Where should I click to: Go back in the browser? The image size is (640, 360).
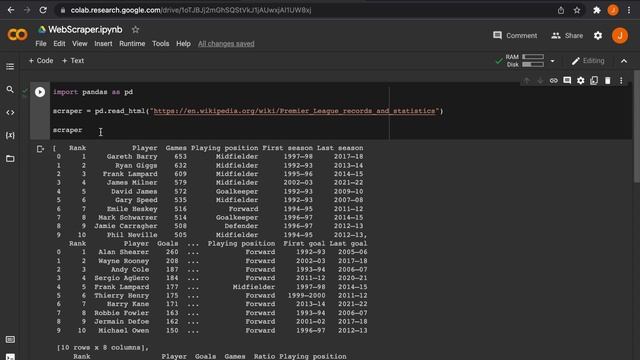[11, 10]
